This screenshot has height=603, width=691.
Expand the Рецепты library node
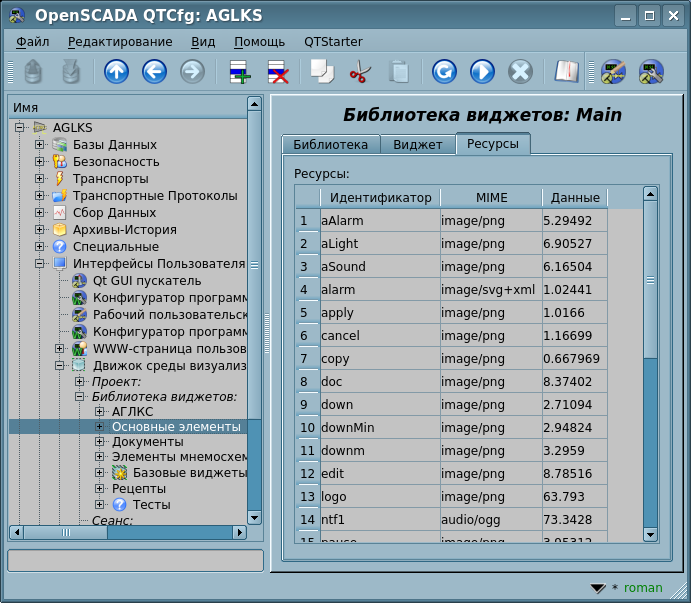[x=100, y=488]
